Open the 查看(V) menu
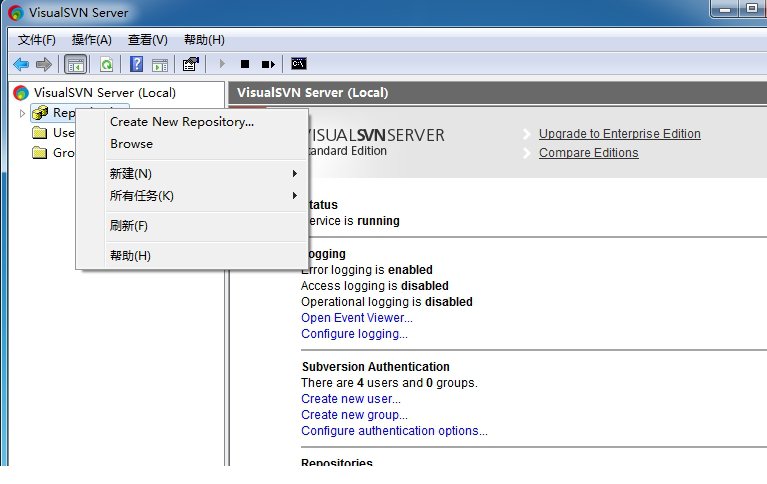The image size is (767, 484). (148, 40)
